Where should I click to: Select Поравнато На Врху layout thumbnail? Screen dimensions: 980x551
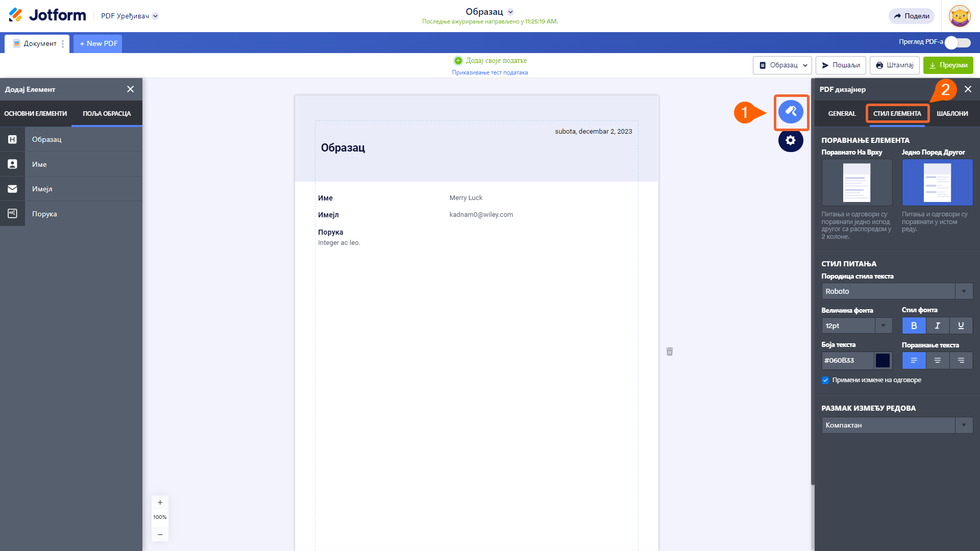click(856, 183)
